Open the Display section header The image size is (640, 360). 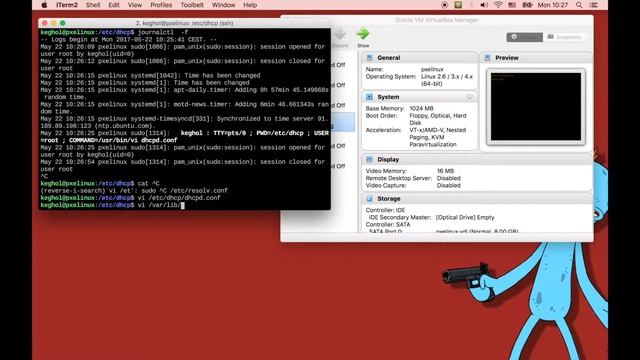[x=477, y=159]
